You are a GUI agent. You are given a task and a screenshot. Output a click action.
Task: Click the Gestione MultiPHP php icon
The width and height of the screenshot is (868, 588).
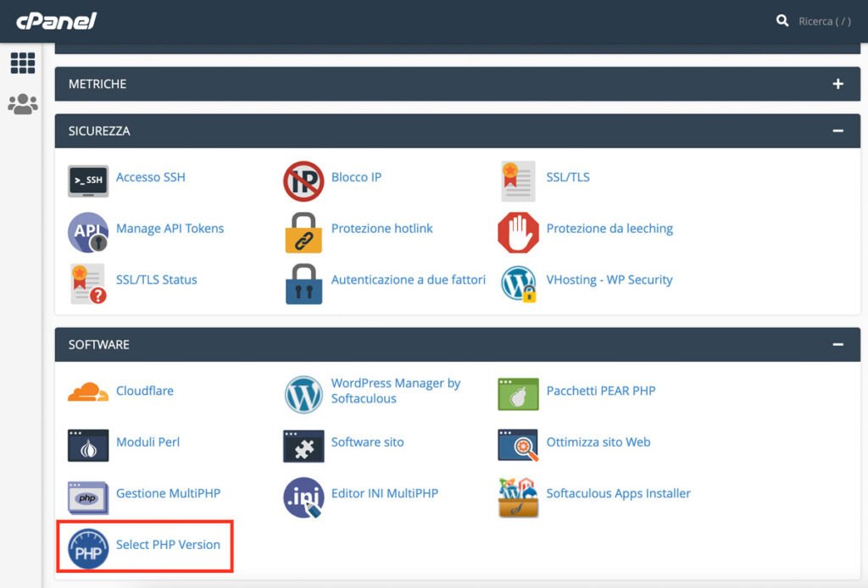(x=88, y=497)
